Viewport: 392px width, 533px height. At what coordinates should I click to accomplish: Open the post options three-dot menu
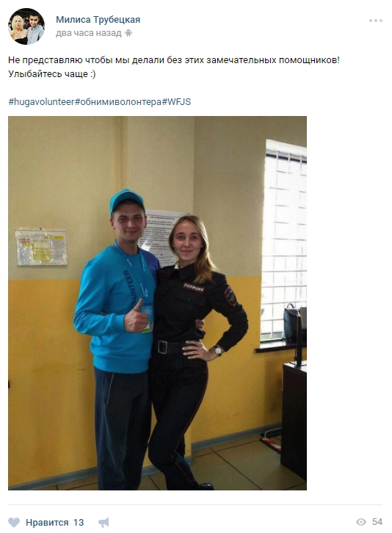point(376,21)
